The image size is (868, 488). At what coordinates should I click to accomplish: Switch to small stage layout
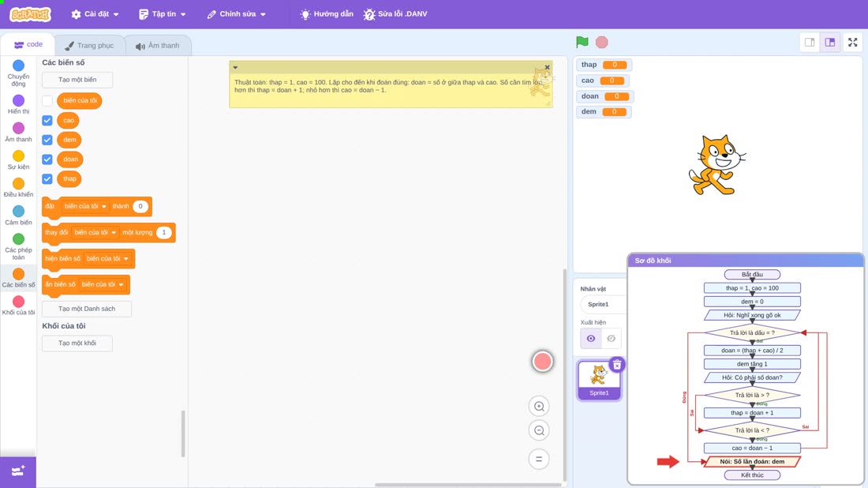click(810, 42)
